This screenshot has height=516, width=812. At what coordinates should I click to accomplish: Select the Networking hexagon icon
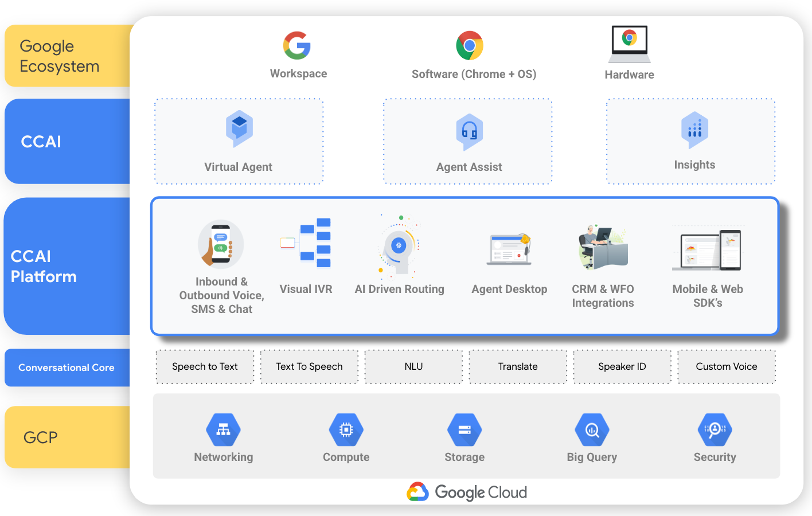[223, 429]
